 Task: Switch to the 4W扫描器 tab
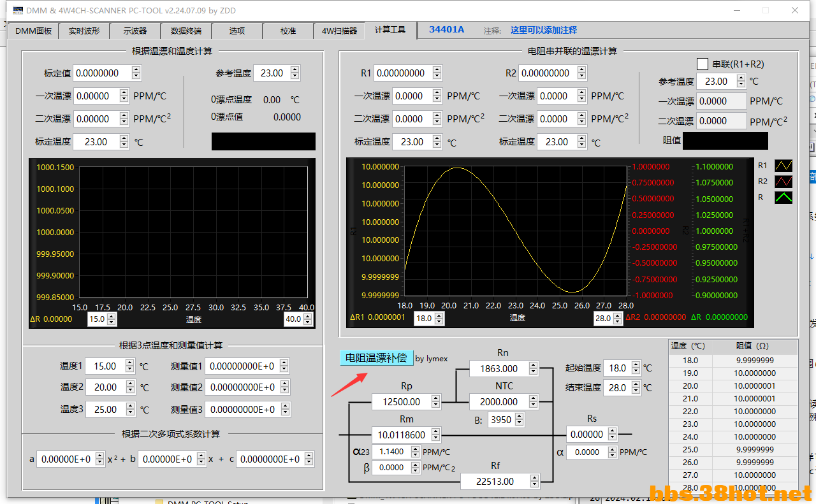339,31
